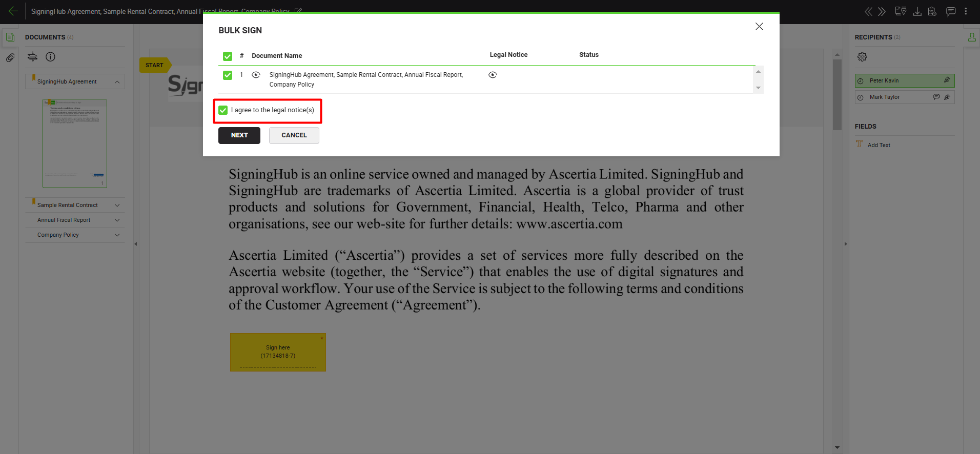Expand the Sample Rental Contract document
The image size is (980, 454).
117,205
